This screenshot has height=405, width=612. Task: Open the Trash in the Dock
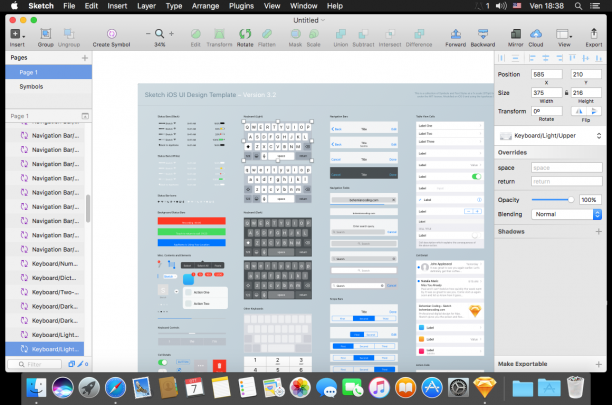pyautogui.click(x=575, y=387)
